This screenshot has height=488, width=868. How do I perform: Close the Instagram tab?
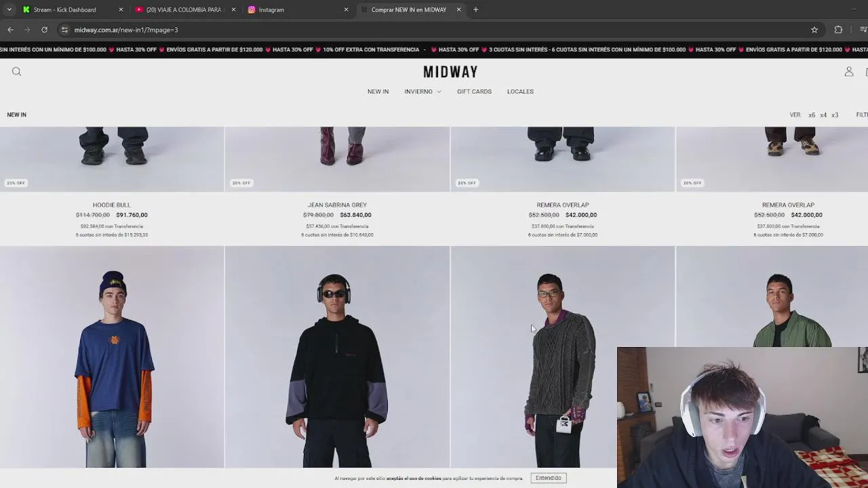pos(346,9)
